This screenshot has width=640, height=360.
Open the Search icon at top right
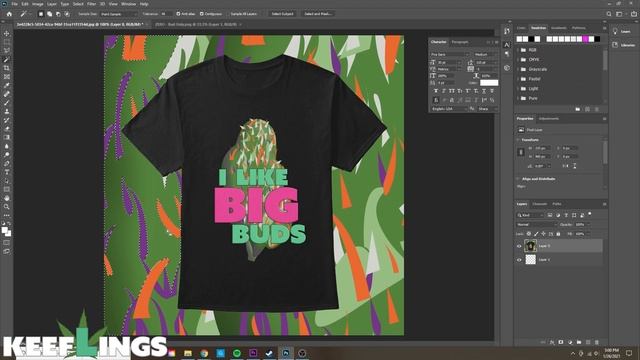(609, 14)
